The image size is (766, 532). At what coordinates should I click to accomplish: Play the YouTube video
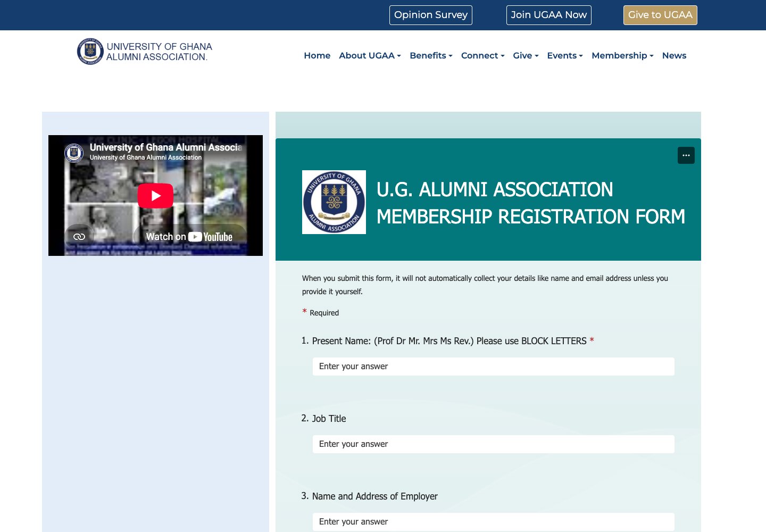(x=155, y=196)
